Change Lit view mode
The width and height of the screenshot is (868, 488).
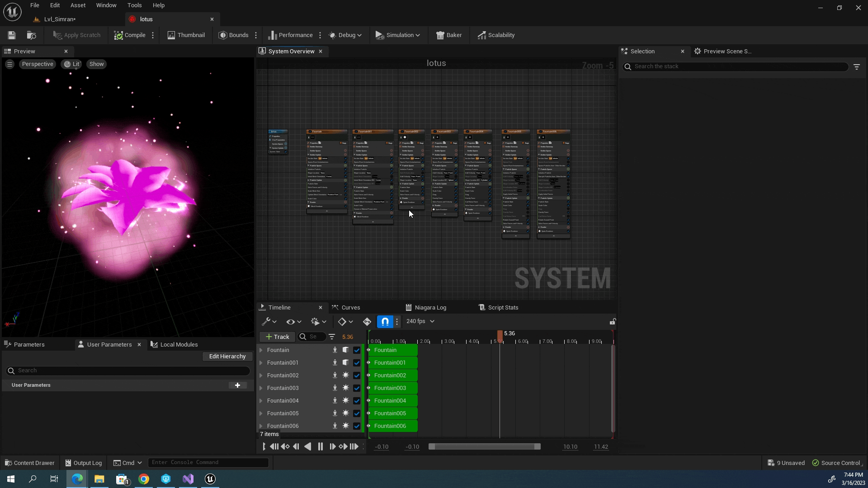tap(71, 64)
